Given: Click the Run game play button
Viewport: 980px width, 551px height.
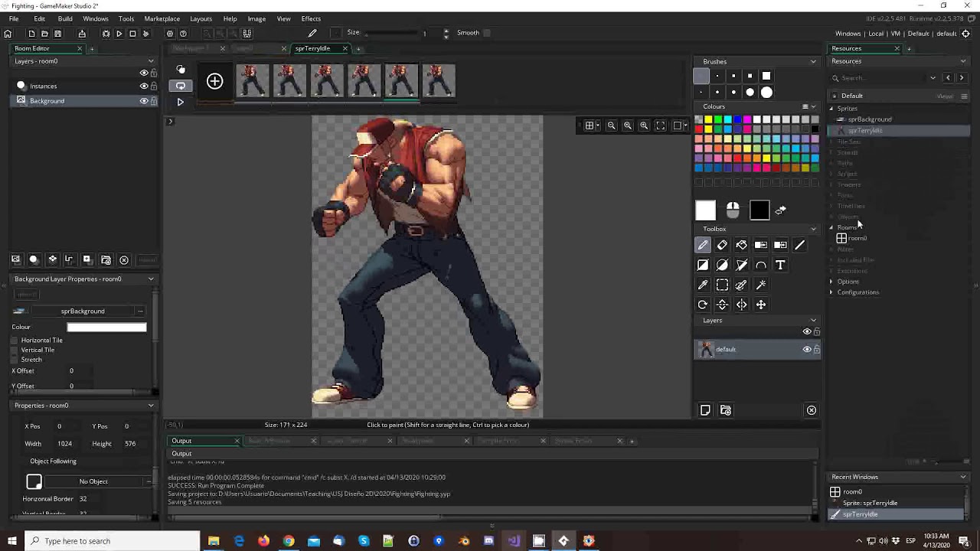Looking at the screenshot, I should pos(119,34).
